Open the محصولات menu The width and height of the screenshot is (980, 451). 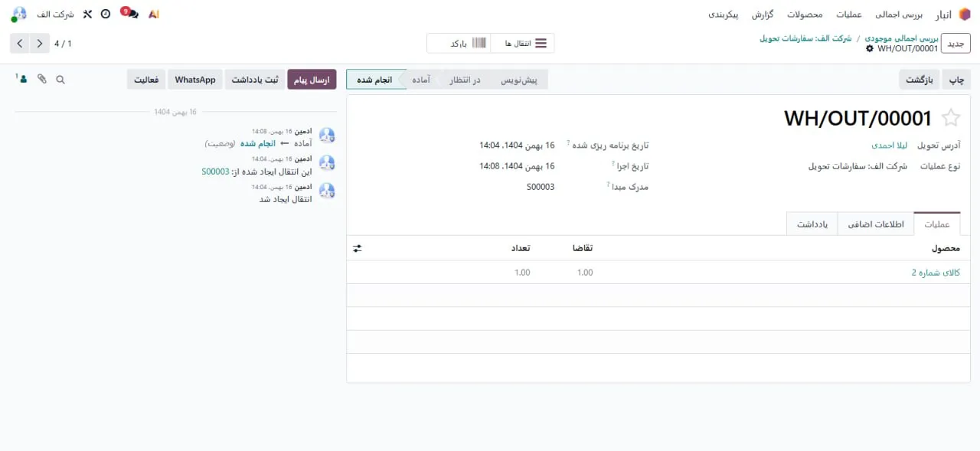click(805, 14)
